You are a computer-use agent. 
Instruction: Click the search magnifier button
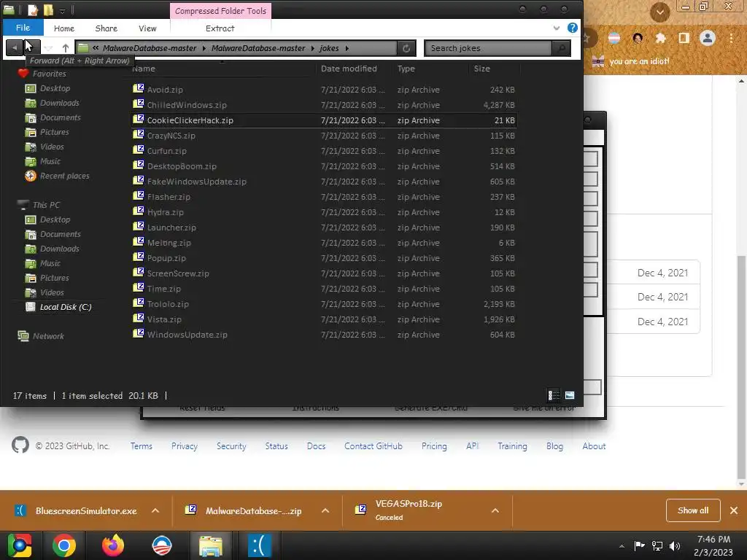pyautogui.click(x=561, y=48)
